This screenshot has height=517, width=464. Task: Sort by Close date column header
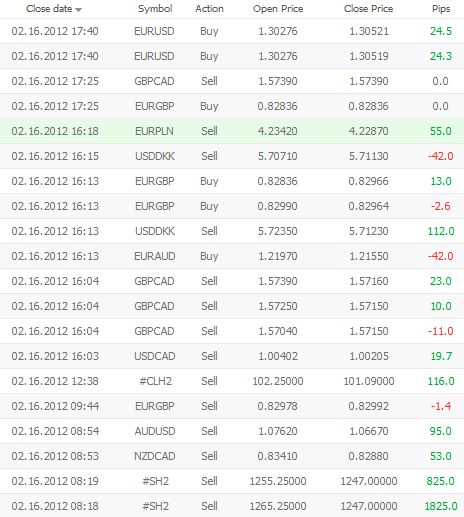(49, 9)
